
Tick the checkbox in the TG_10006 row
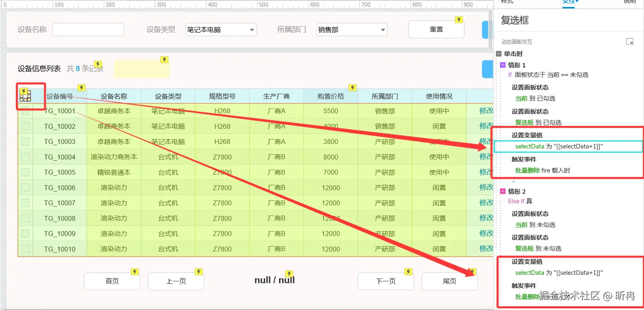click(x=25, y=188)
